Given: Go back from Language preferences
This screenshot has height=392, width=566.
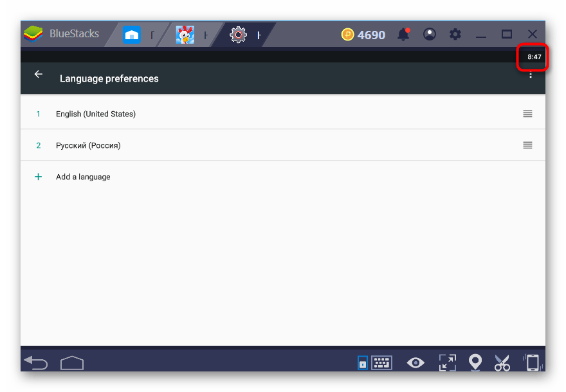Looking at the screenshot, I should pyautogui.click(x=38, y=75).
